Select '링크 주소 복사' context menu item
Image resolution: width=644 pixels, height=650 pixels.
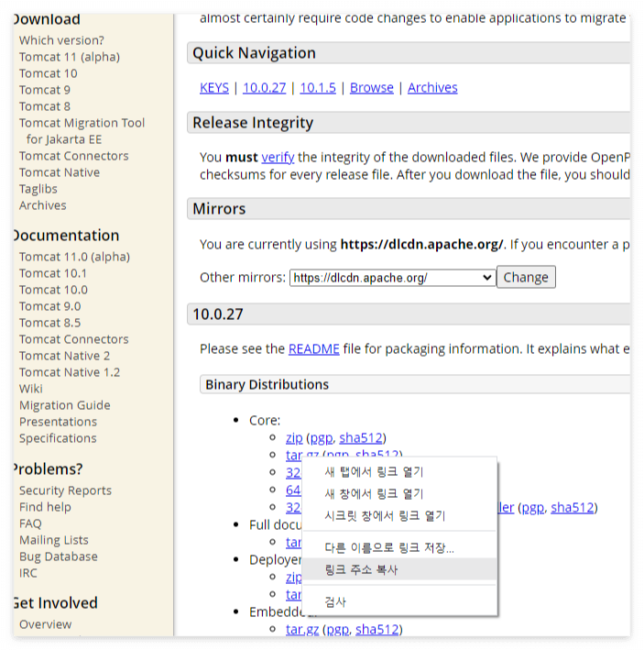pyautogui.click(x=399, y=569)
